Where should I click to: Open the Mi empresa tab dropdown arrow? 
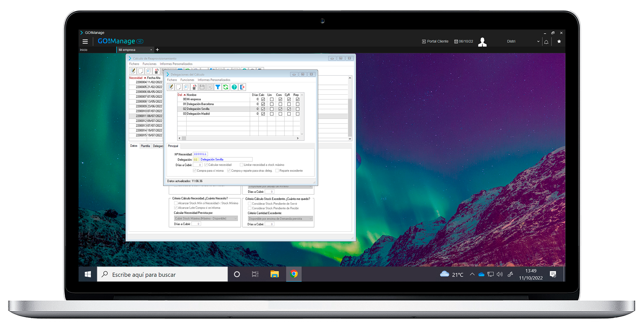pos(151,50)
